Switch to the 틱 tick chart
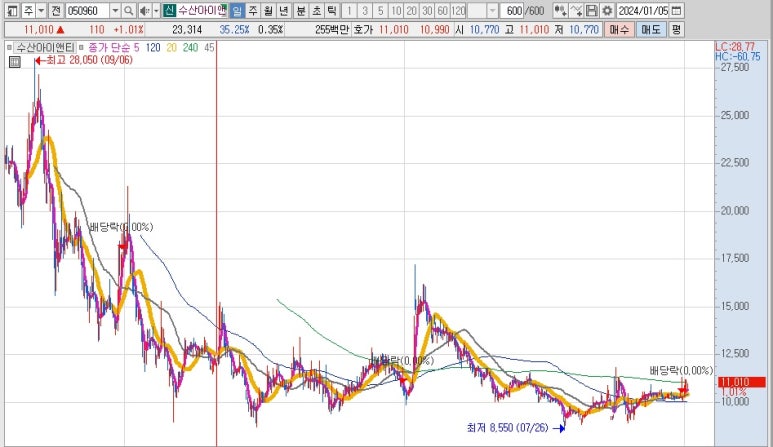Viewport: 773px width, 447px height. pos(332,10)
